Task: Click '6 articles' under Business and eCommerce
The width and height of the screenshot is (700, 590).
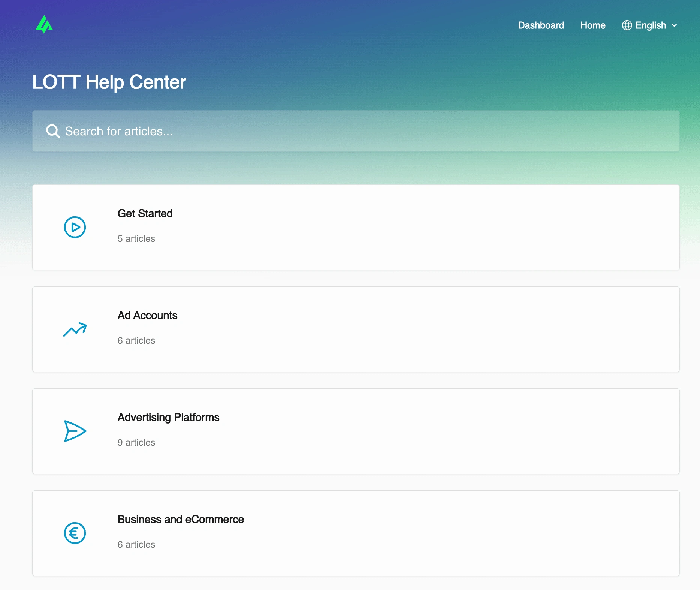Action: coord(136,545)
